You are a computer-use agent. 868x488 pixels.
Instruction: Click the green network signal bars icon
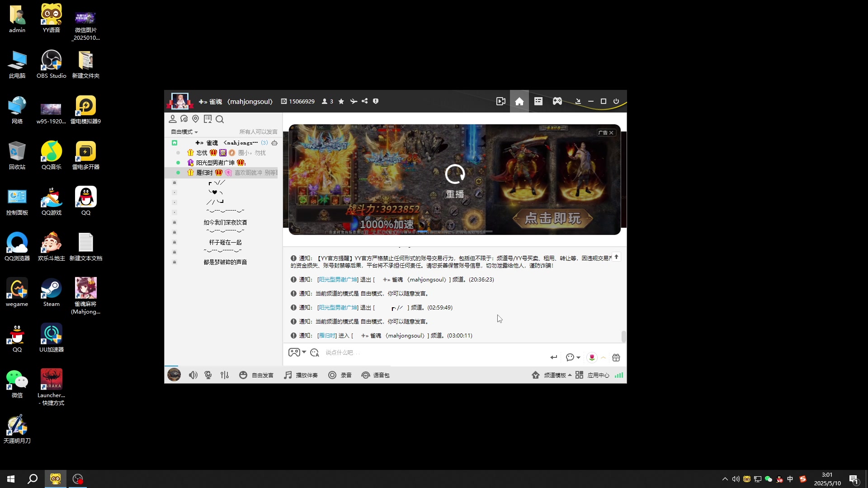click(619, 375)
